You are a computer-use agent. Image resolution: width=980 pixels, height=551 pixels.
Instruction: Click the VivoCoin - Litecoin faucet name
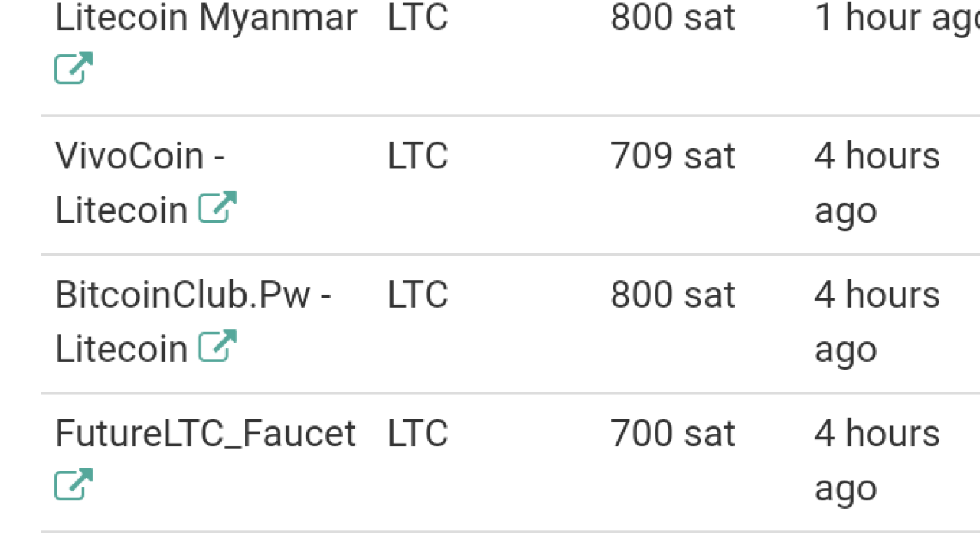pyautogui.click(x=139, y=157)
